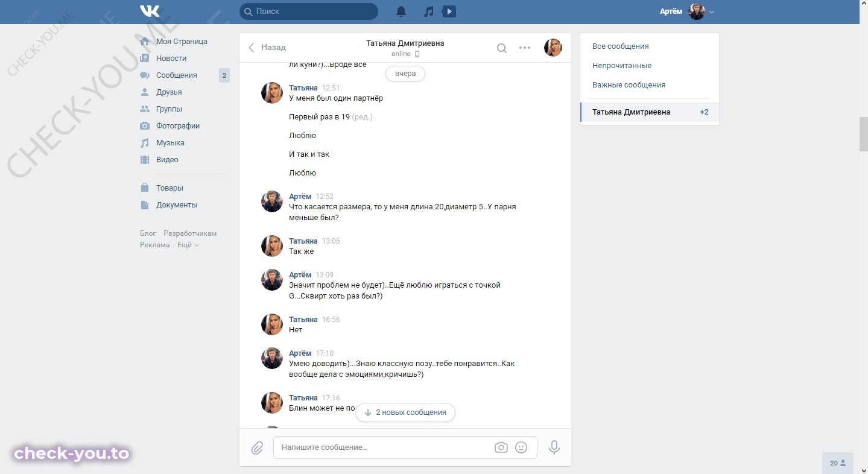868x474 pixels.
Task: Open Фотографии in sidebar
Action: (x=178, y=126)
